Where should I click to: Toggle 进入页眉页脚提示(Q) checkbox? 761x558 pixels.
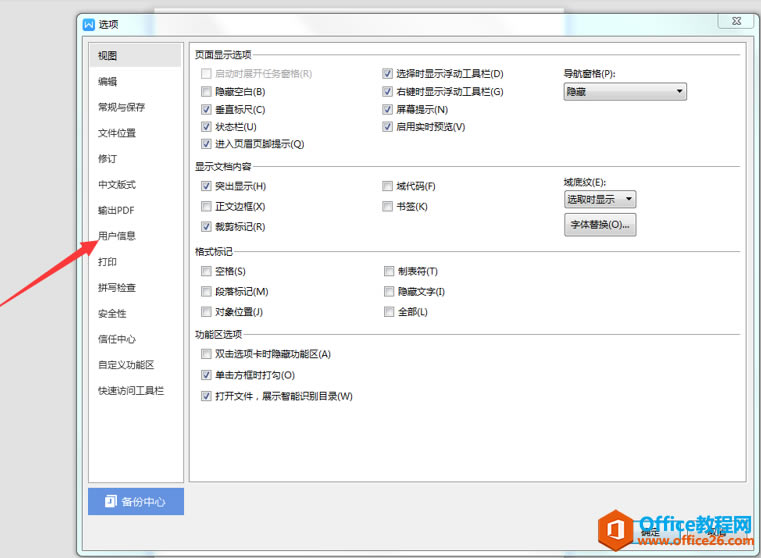pos(206,144)
